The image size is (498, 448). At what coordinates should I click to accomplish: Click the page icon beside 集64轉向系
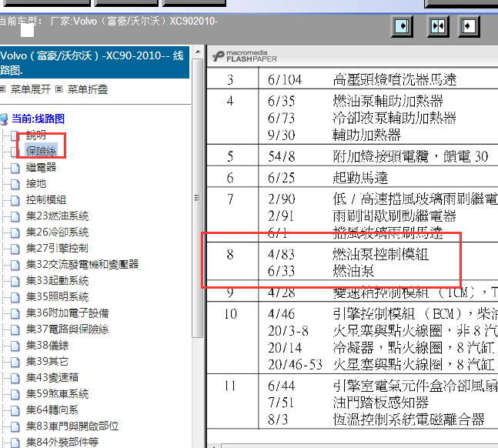point(15,410)
